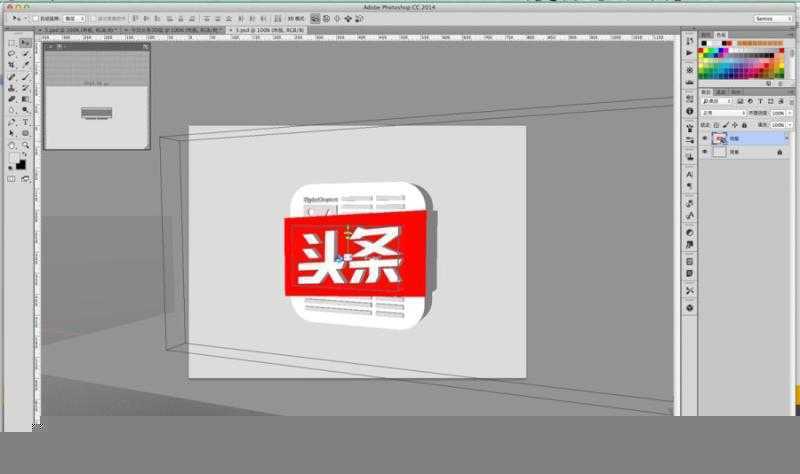Click the new swatch button
The image size is (800, 474).
pos(769,83)
